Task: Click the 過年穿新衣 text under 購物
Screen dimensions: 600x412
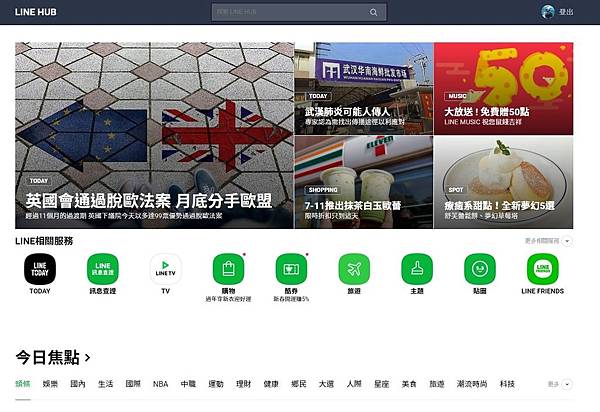Action: tap(228, 299)
